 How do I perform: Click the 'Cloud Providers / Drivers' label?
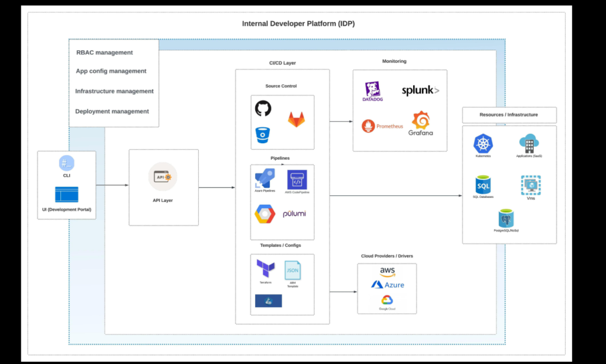pos(387,256)
